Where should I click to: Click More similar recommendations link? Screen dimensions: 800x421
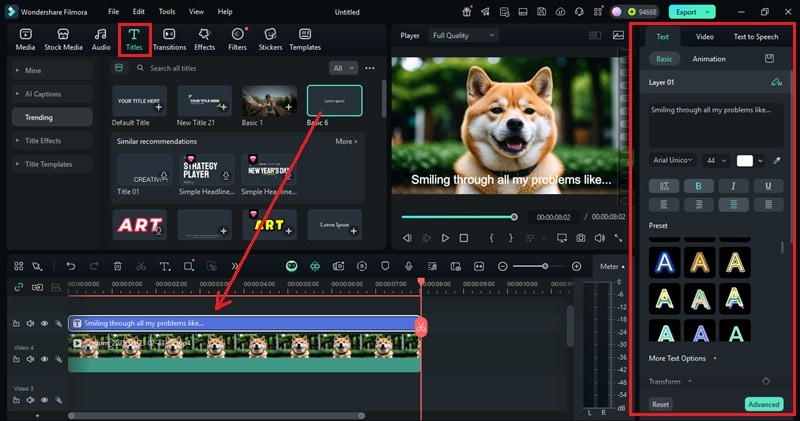tap(346, 141)
